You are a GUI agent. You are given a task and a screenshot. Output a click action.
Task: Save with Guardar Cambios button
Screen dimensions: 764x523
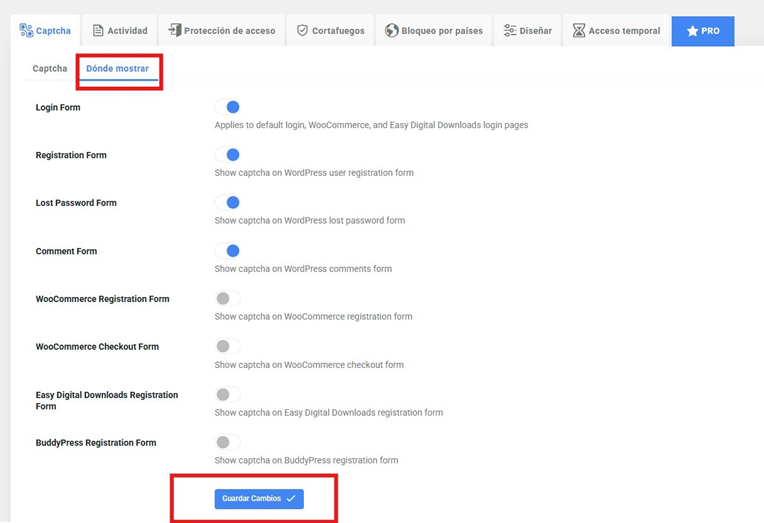click(x=259, y=499)
